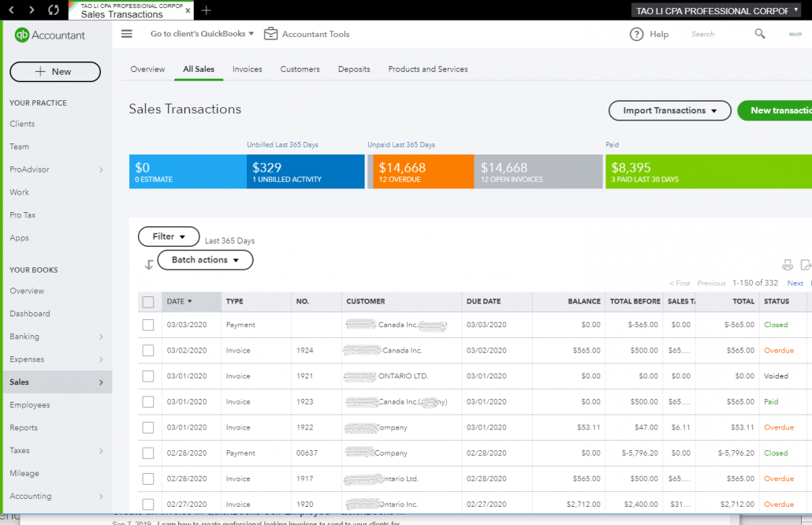
Task: Switch to the Overview tab
Action: coord(147,69)
